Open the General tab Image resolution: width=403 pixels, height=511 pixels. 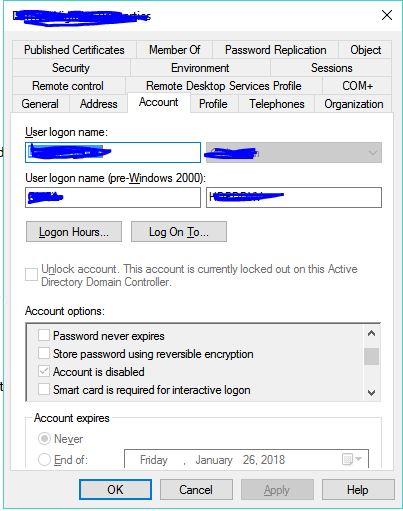click(40, 104)
